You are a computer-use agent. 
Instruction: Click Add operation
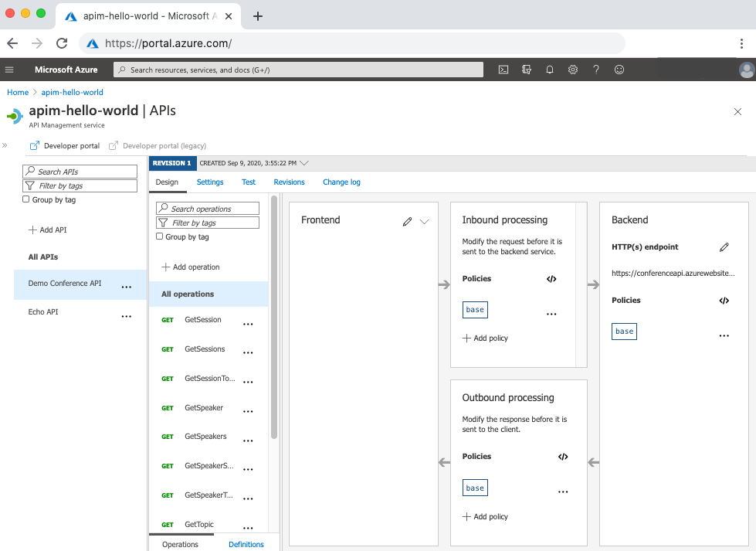coord(191,267)
